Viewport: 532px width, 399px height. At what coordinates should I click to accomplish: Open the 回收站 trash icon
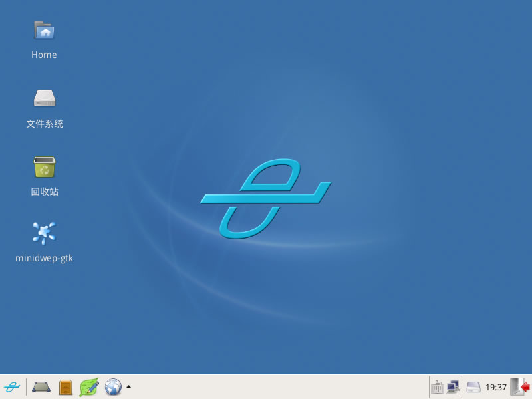45,167
